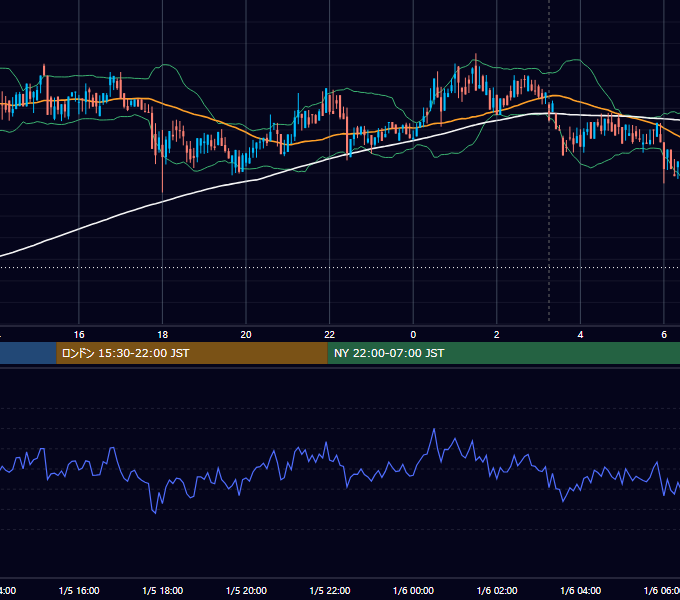This screenshot has width=680, height=600.
Task: Click the 1/5 16:00 date label
Action: coord(79,590)
